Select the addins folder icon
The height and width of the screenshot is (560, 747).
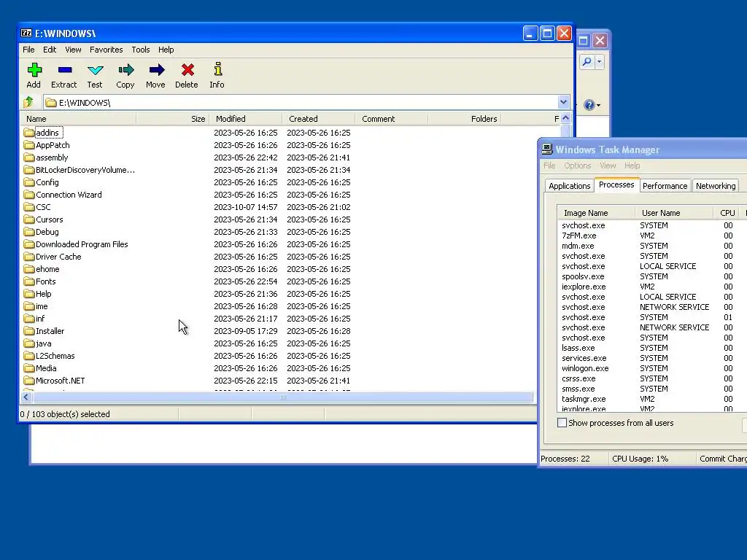coord(29,133)
